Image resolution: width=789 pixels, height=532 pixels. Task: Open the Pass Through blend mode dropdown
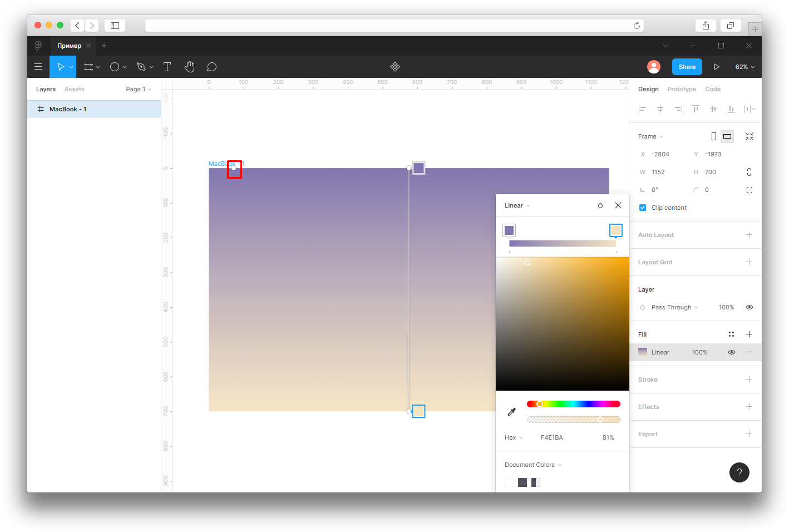click(x=674, y=307)
